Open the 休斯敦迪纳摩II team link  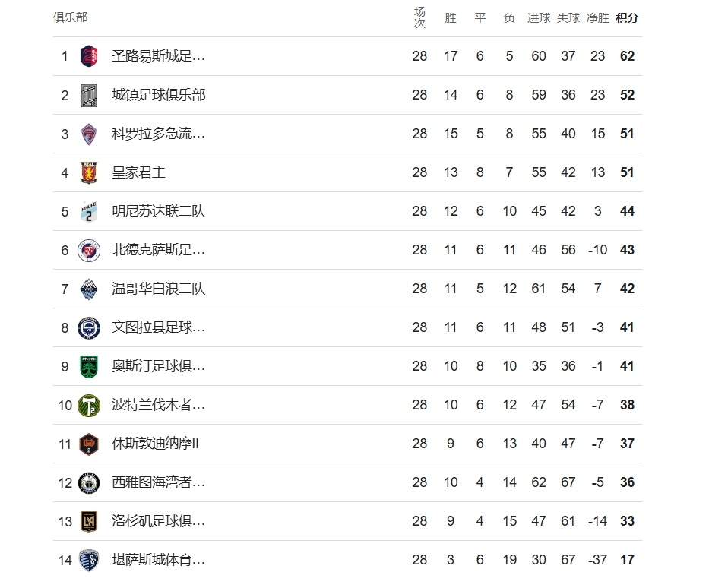click(155, 444)
